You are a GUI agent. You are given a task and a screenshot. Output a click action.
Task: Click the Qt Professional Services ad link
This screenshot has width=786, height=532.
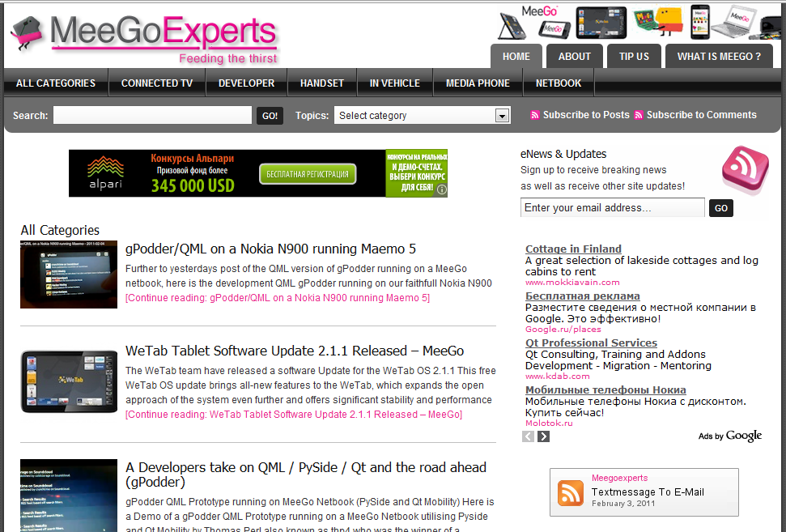591,343
